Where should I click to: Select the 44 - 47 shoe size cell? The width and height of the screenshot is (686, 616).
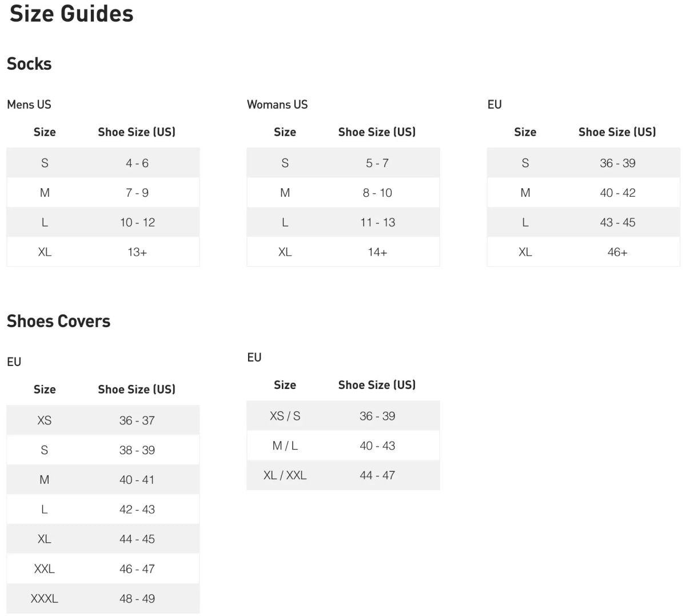pos(377,475)
